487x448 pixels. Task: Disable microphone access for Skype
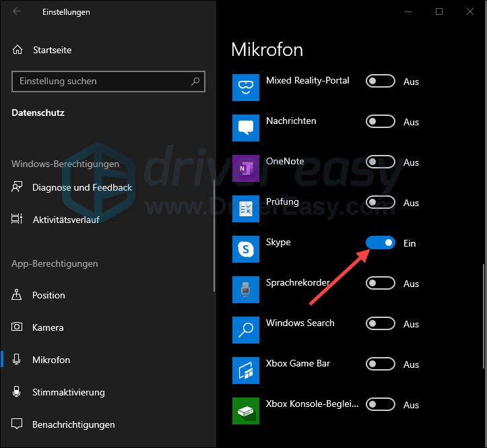click(381, 243)
